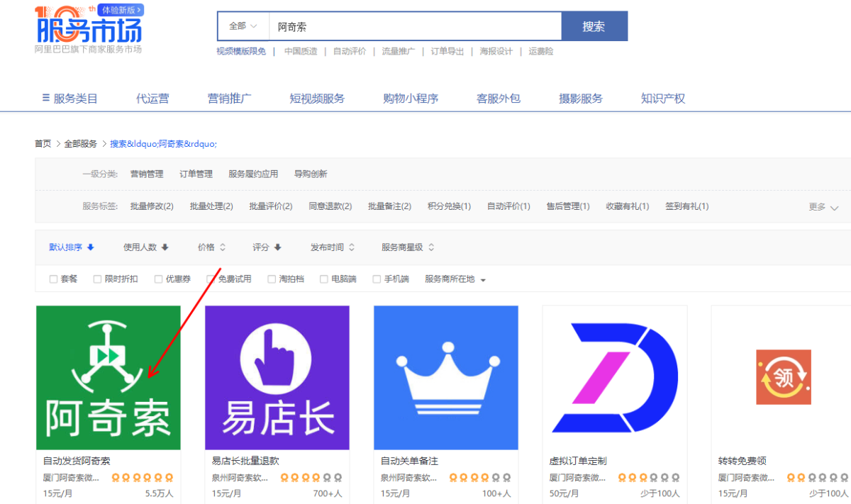
Task: Check the 淘拍档 checkbox
Action: [x=272, y=279]
